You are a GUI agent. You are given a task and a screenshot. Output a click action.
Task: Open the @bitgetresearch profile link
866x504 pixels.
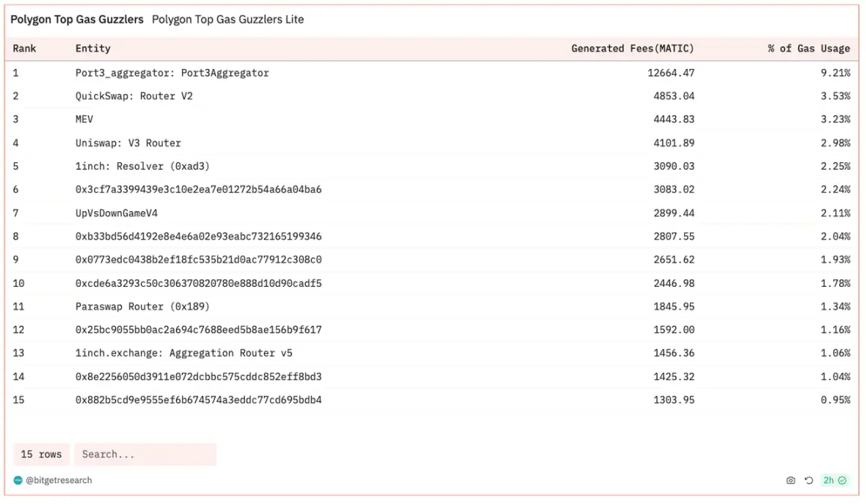tap(59, 480)
